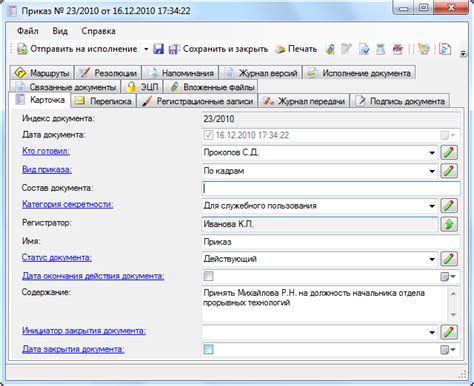
Task: Switch to the Напоминания tab
Action: (180, 72)
